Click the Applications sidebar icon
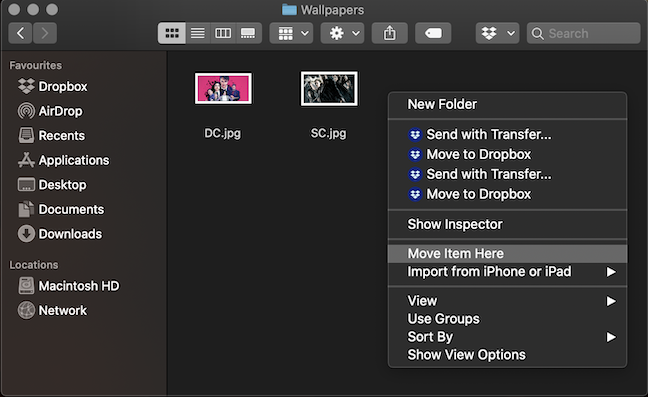 (x=26, y=160)
